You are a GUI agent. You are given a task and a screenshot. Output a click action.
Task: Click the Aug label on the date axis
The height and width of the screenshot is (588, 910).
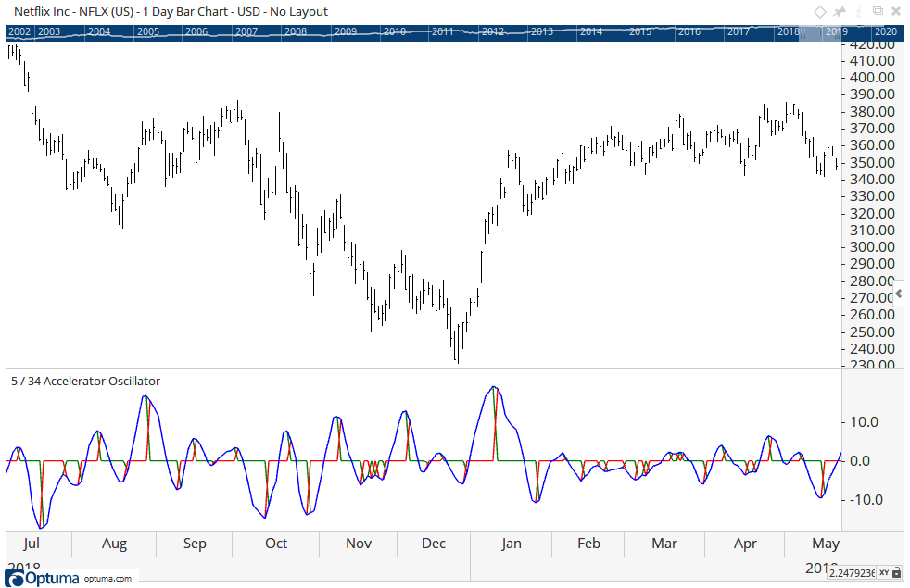click(114, 544)
